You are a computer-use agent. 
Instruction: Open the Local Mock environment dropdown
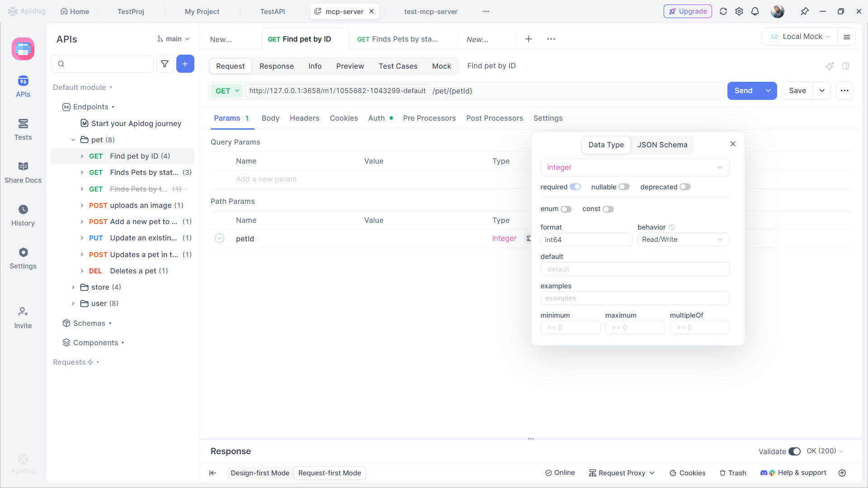[x=800, y=37]
